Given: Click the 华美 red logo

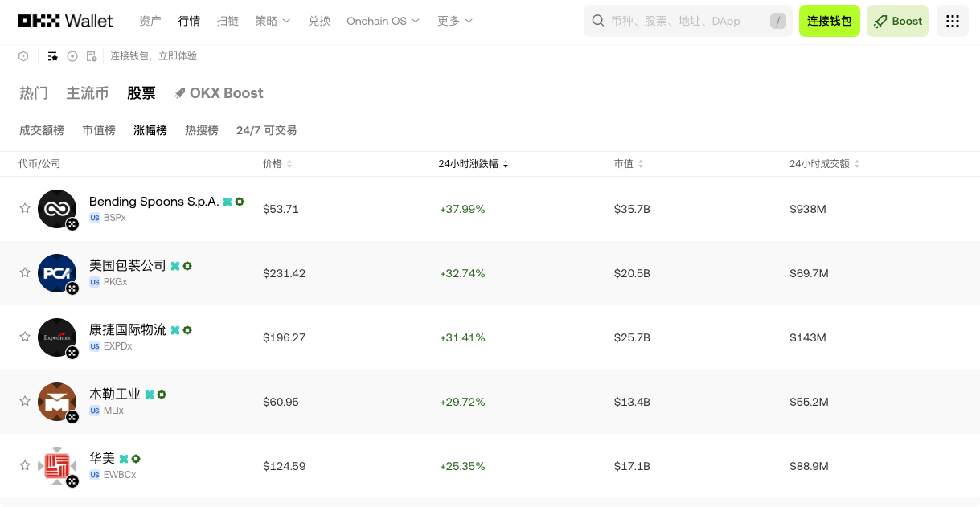Looking at the screenshot, I should pos(57,466).
